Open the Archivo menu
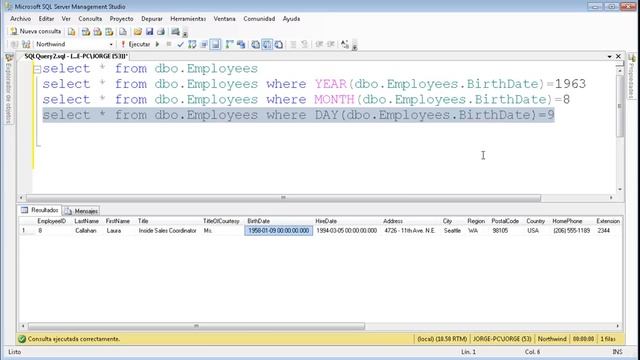The image size is (640, 360). point(20,19)
